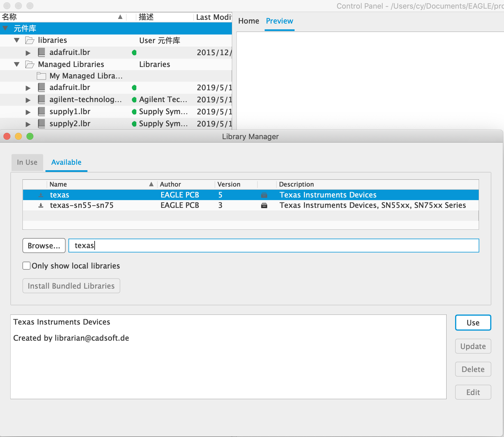Collapse the Managed Libraries folder

[x=17, y=64]
